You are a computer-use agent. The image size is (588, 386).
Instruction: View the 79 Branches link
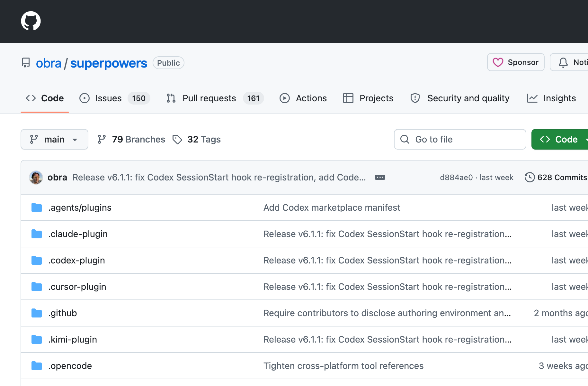click(x=131, y=139)
